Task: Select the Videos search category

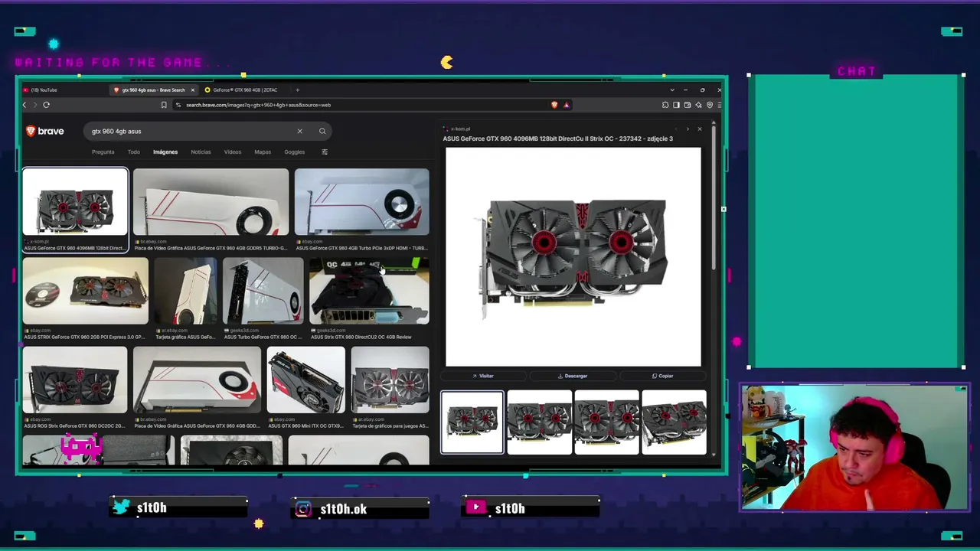Action: (x=233, y=152)
